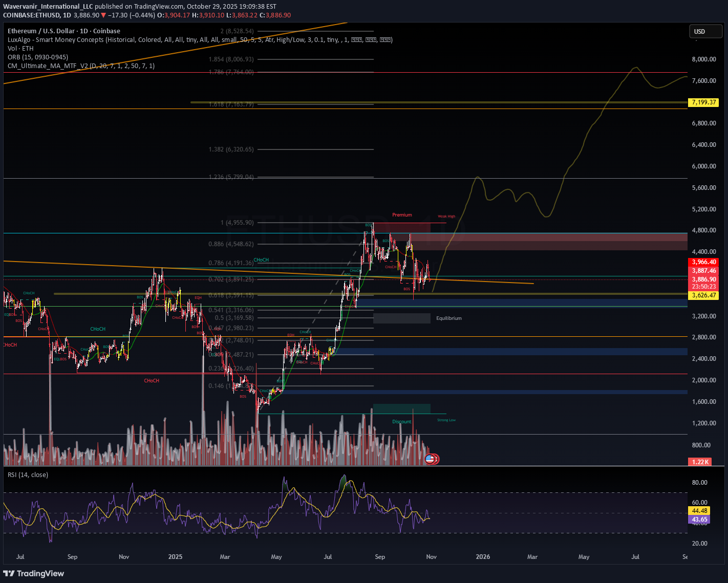
Task: Click the RSI (14, close) pane title
Action: pos(28,475)
